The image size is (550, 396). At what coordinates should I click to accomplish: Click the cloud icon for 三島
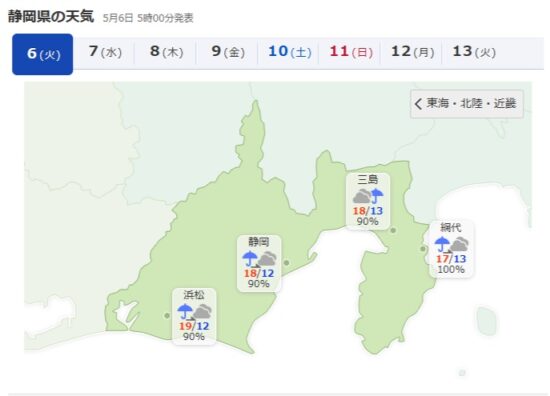click(361, 196)
